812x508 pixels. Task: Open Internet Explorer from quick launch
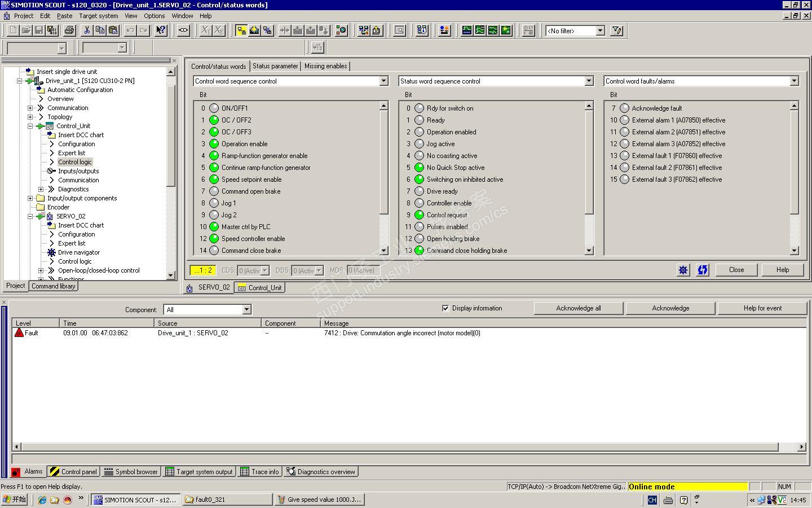(x=42, y=500)
